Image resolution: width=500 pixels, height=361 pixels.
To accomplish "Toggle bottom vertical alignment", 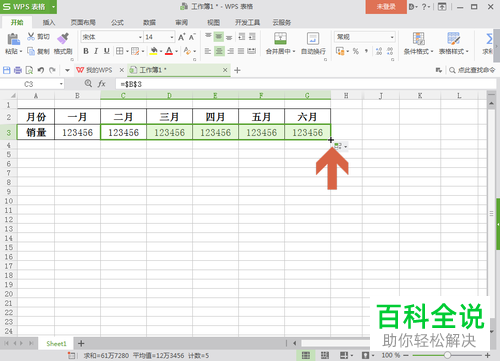I will (x=229, y=37).
